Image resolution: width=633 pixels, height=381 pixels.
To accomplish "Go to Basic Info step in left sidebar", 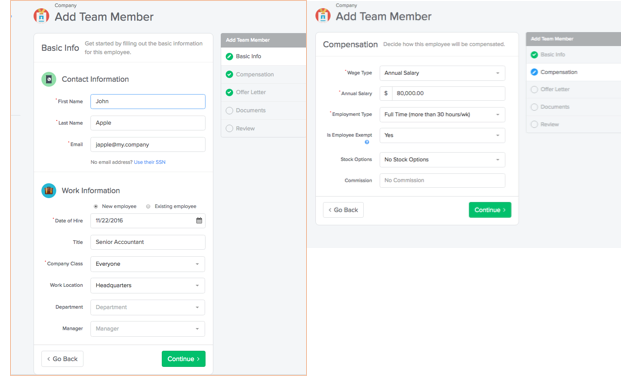I will pos(263,57).
